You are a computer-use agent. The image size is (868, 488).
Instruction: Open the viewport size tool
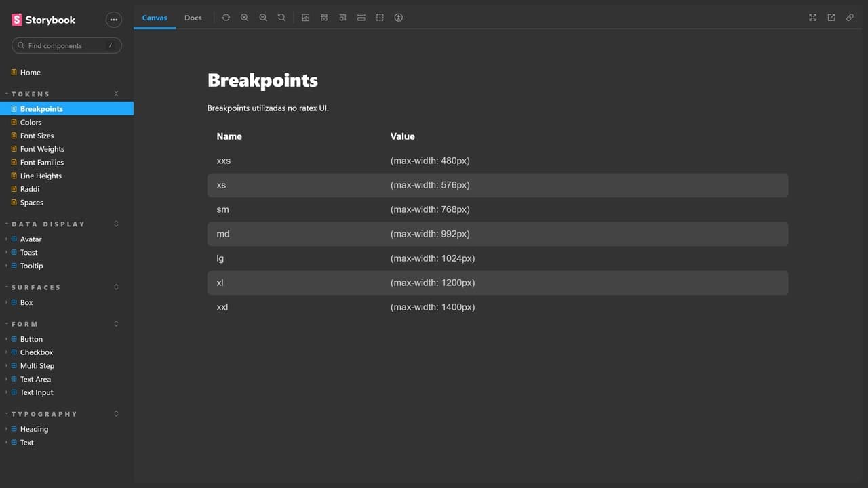[x=343, y=18]
